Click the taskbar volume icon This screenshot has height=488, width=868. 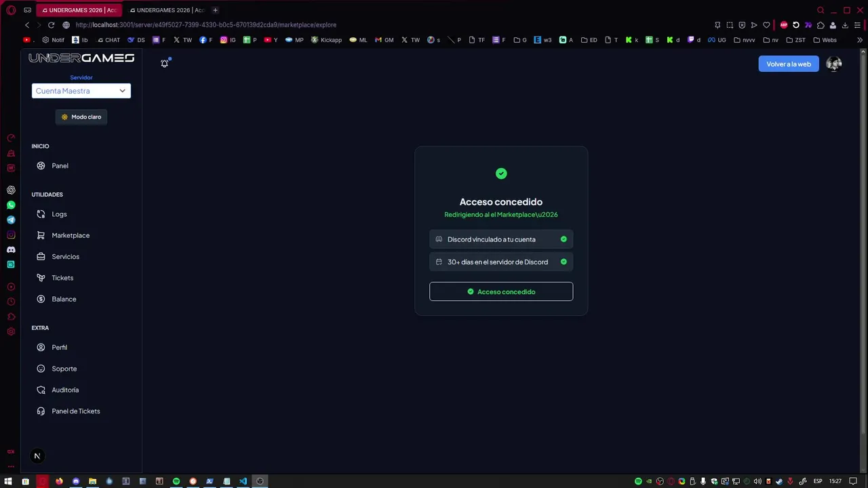(757, 481)
